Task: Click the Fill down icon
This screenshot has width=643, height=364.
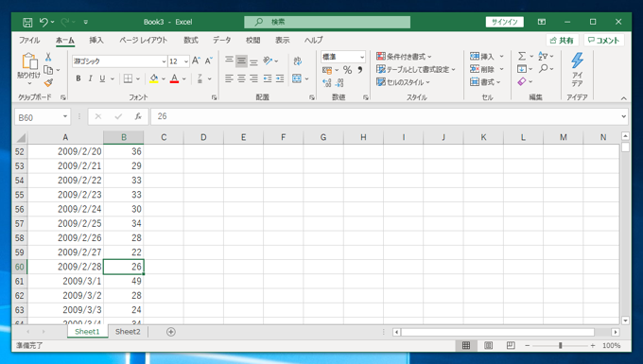Action: pos(522,69)
